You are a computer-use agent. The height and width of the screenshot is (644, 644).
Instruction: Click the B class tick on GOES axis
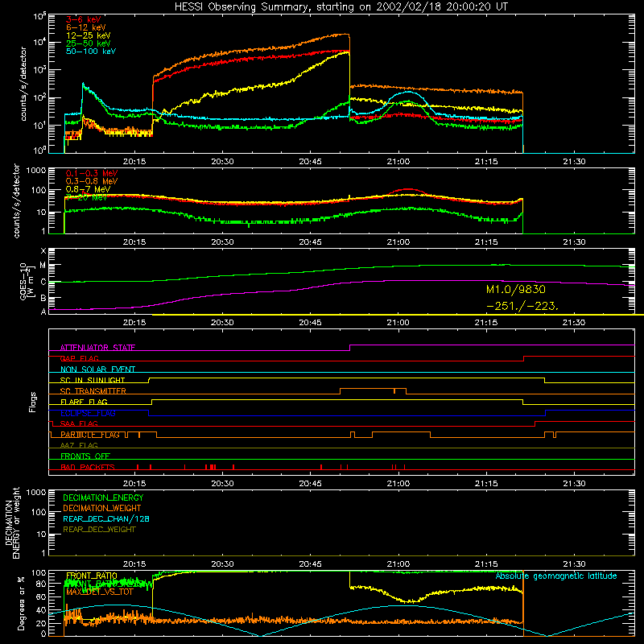tap(43, 298)
